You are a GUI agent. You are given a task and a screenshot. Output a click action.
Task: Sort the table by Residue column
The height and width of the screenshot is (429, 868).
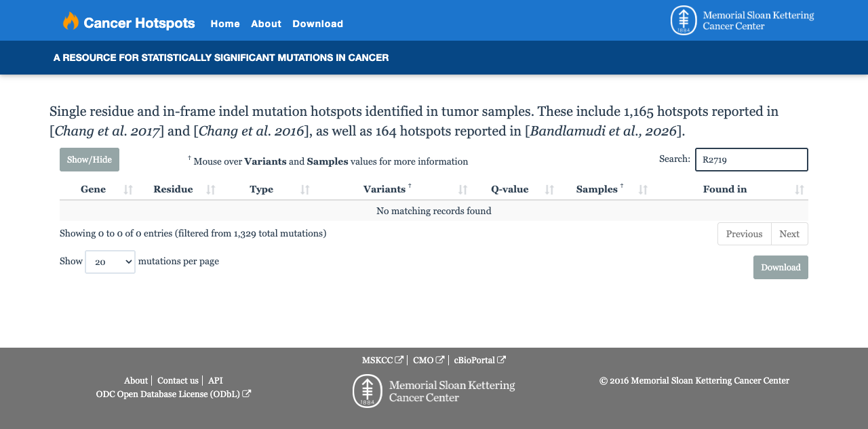click(x=177, y=190)
